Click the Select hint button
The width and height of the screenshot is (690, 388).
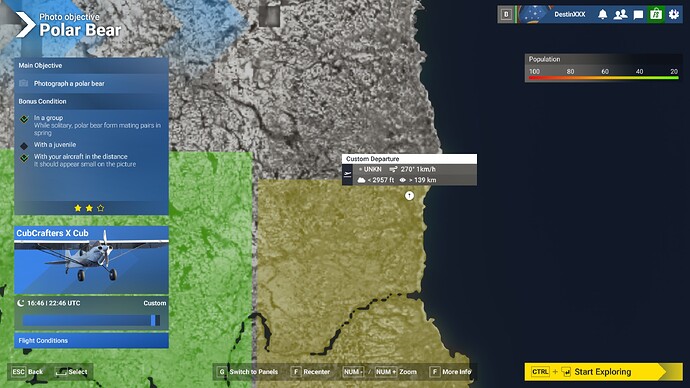pos(71,372)
